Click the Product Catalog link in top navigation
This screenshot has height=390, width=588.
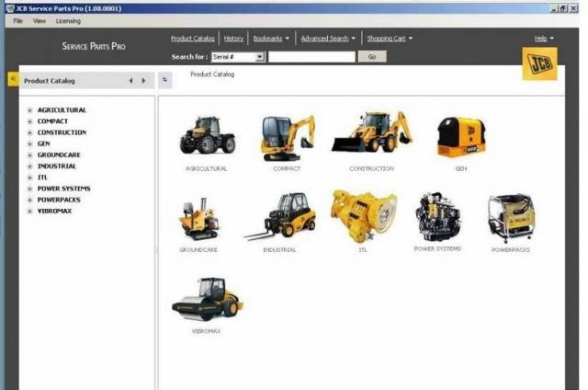[x=193, y=39]
